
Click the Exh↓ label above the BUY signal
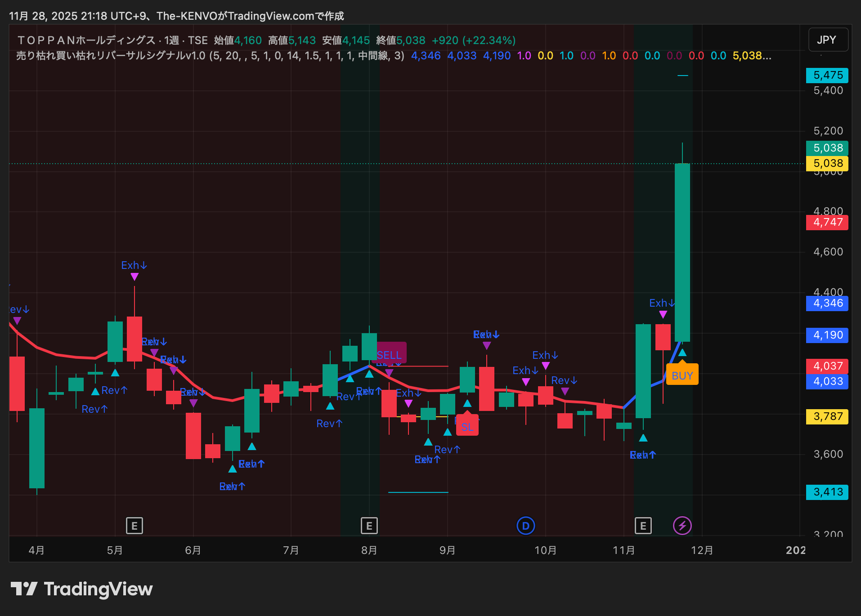tap(662, 303)
